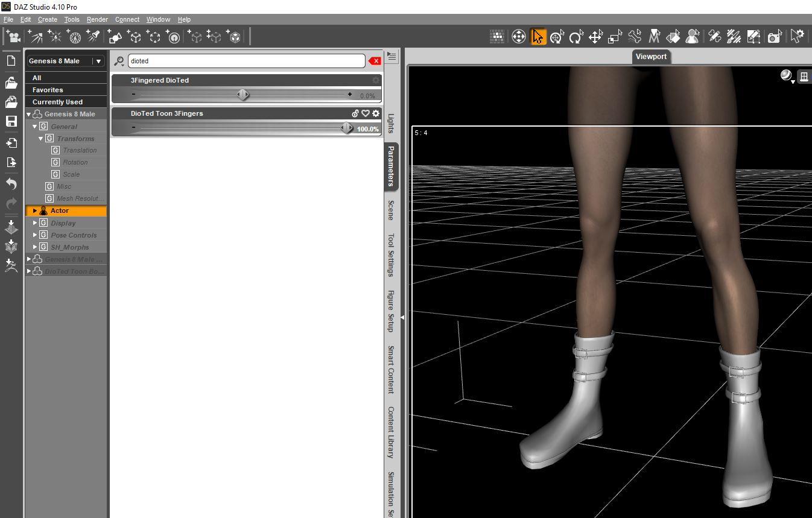Screen dimensions: 812x518
Task: Open the Genesis 8 Male node dropdown
Action: 66,61
